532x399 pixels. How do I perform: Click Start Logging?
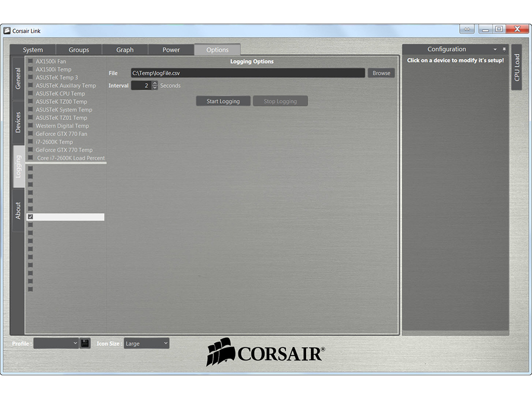pyautogui.click(x=223, y=101)
